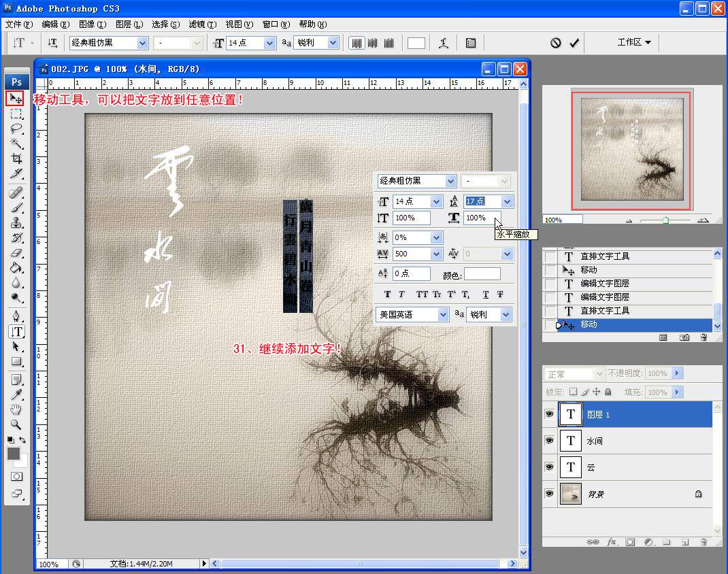Screen dimensions: 728x574
Task: Open the layer opacity slider arrow
Action: coord(677,373)
